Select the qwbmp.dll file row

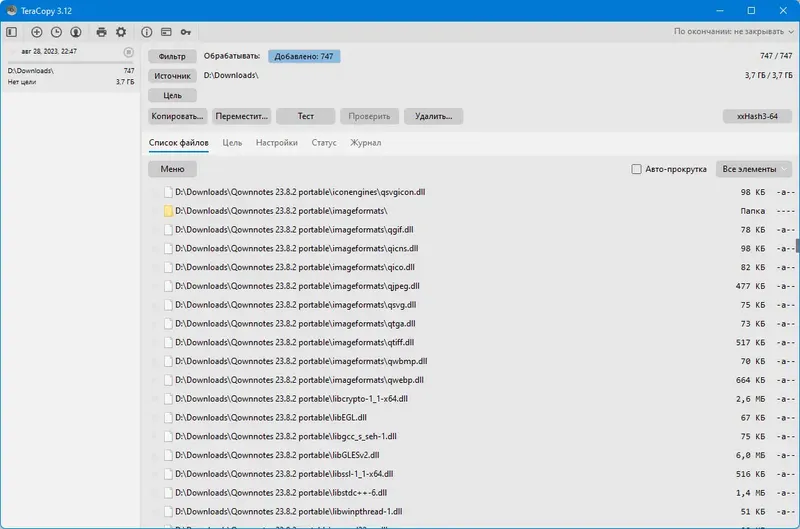(x=472, y=361)
